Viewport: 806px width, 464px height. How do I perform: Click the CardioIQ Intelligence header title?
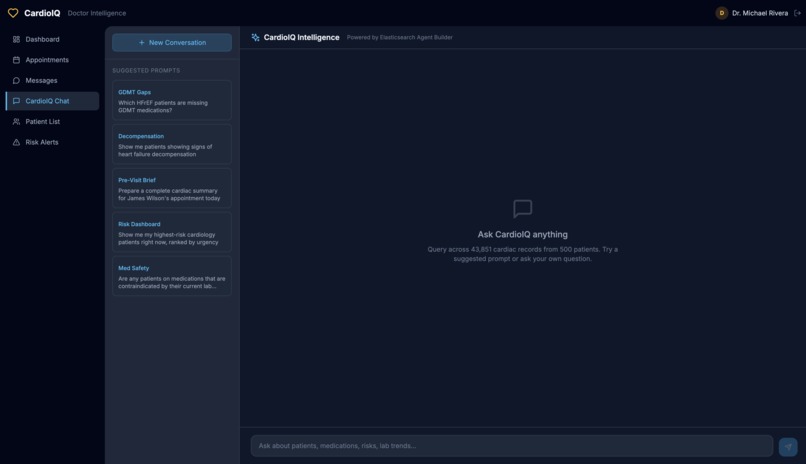pos(301,38)
